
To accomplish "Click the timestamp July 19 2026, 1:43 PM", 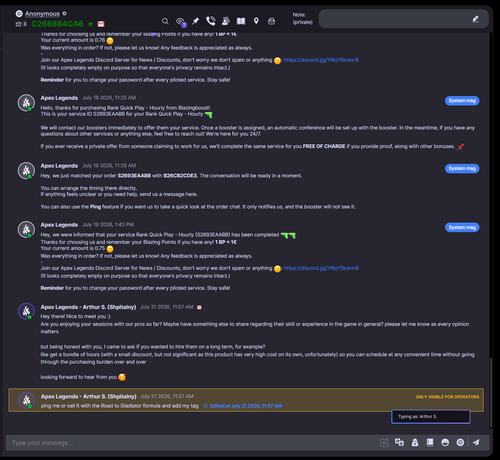I will point(108,224).
